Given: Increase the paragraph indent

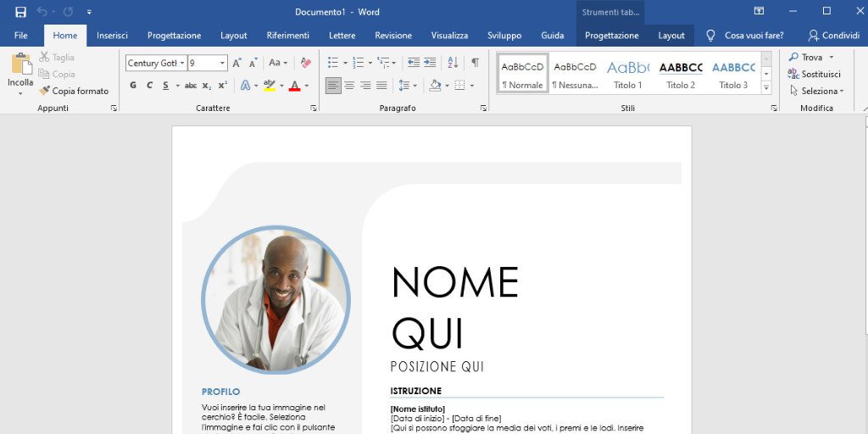Looking at the screenshot, I should point(430,63).
